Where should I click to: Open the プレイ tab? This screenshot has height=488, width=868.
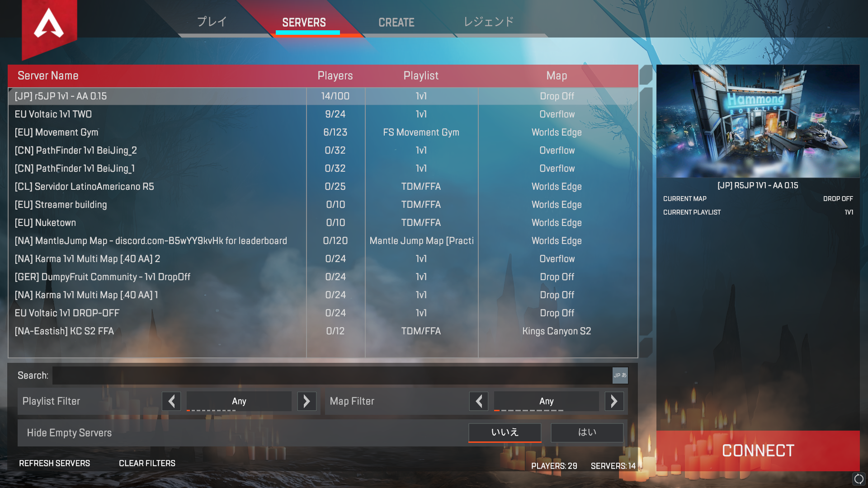(x=212, y=22)
